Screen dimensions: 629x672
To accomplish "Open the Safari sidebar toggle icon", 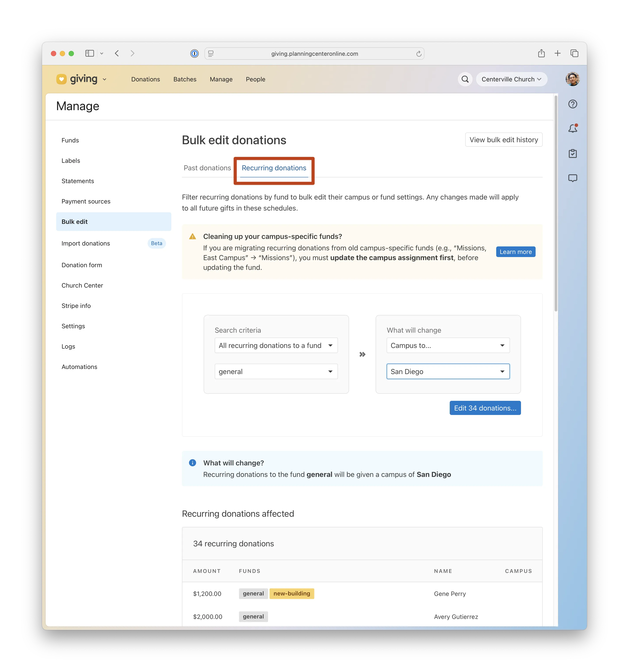I will (x=90, y=53).
